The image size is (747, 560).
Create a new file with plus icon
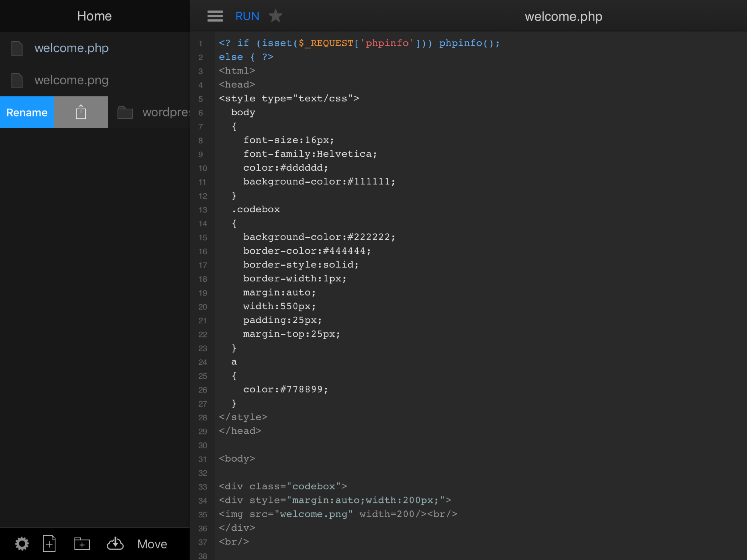pyautogui.click(x=49, y=543)
